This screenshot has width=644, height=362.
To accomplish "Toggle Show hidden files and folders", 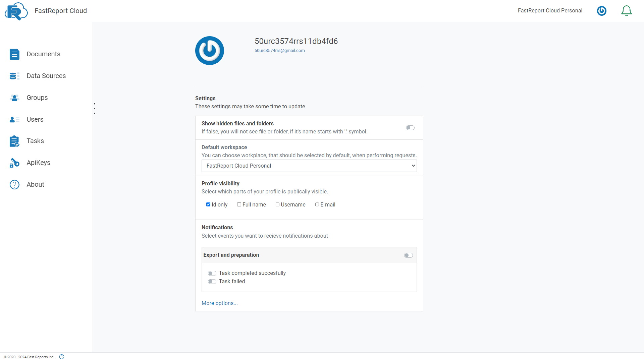I will 410,128.
